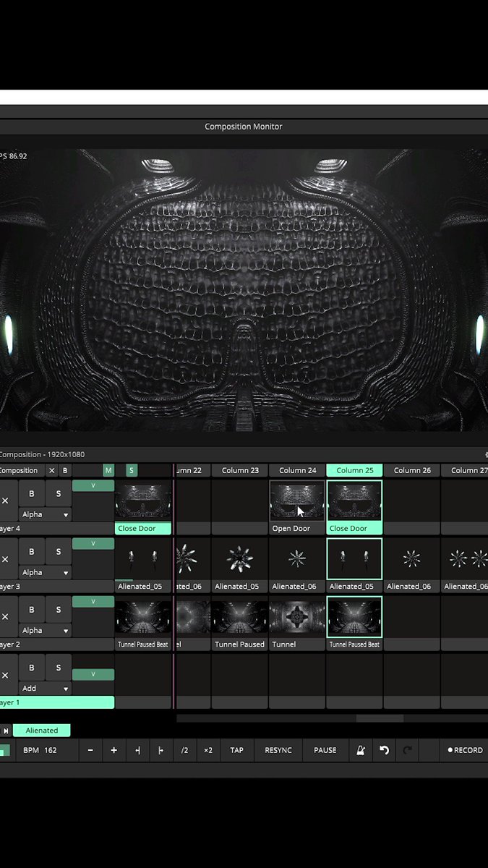Click the undo arrow icon

[384, 750]
